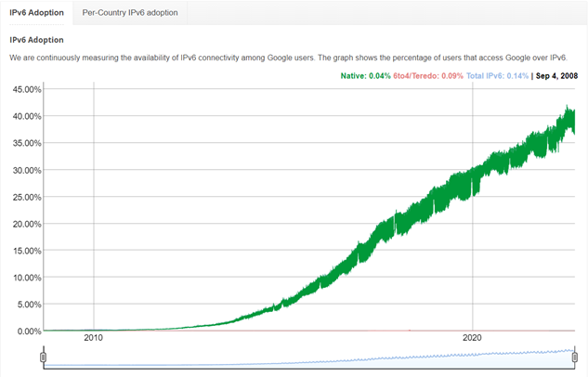Switch to the Per-Country IPv6 adoption tab

pos(130,13)
